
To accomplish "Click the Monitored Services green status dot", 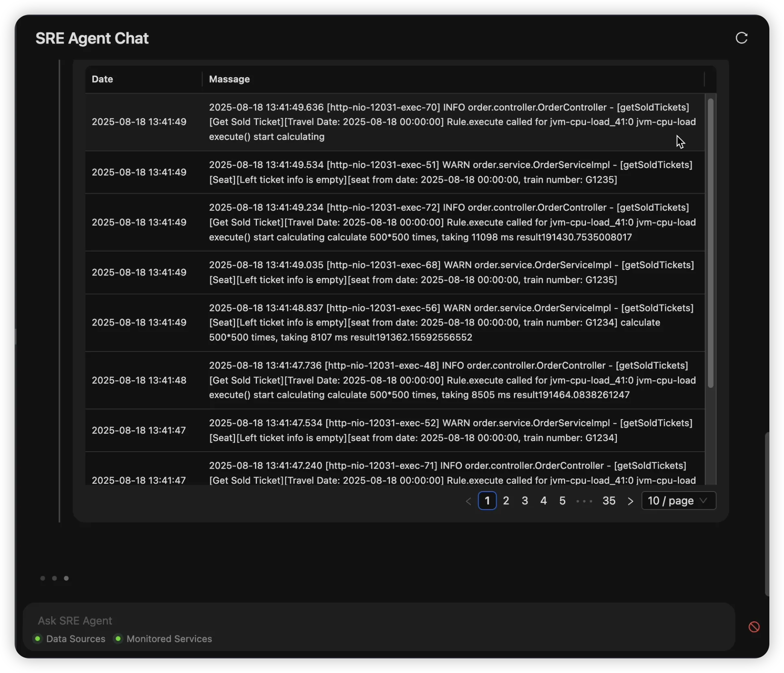I will coord(118,638).
